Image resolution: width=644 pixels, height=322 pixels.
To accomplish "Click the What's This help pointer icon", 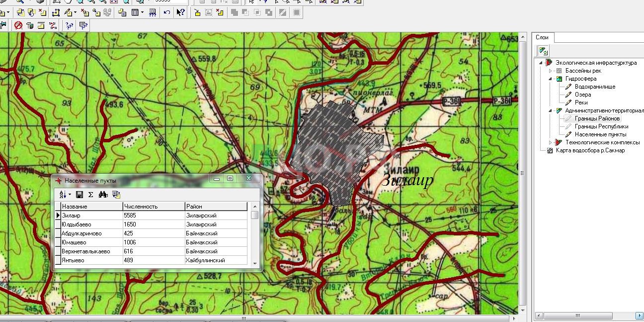I will point(181,12).
